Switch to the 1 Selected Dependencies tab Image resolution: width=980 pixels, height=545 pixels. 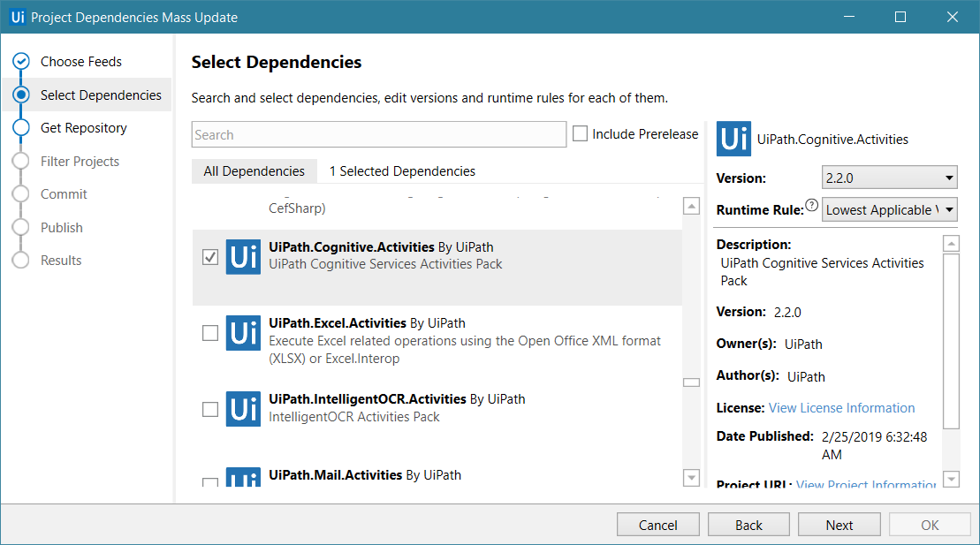click(402, 170)
